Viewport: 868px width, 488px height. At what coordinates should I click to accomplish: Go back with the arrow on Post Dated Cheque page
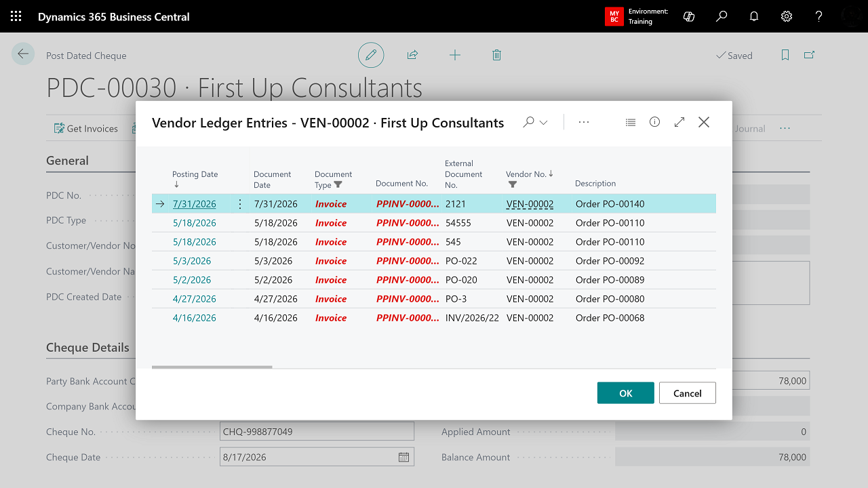[23, 54]
